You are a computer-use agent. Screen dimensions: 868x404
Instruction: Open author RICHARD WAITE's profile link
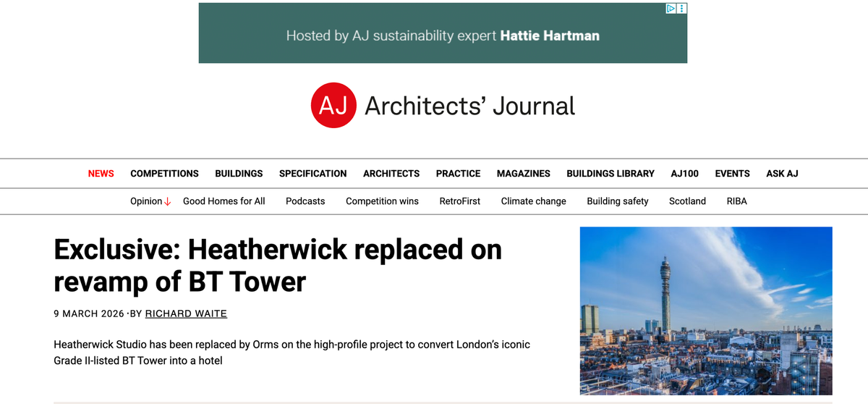click(186, 313)
